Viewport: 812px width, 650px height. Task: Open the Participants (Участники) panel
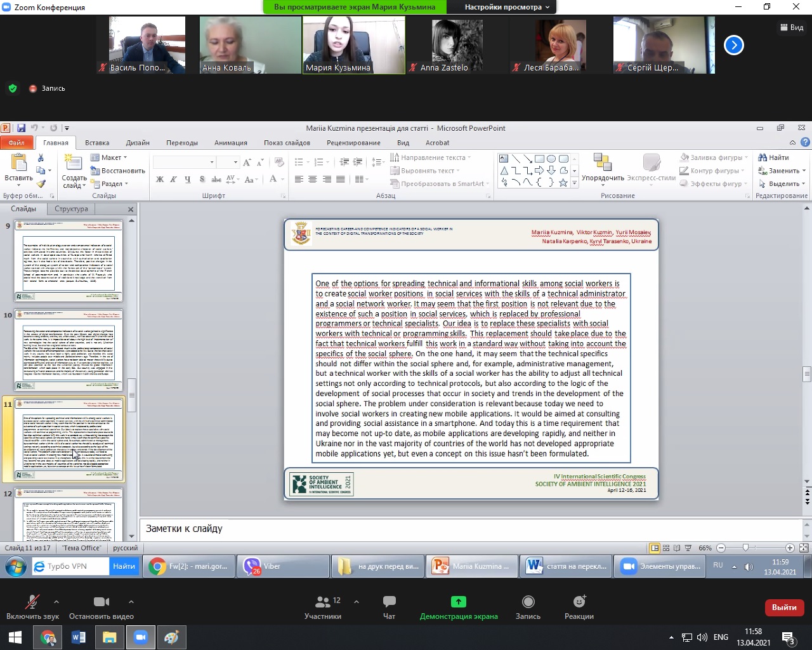tap(324, 602)
